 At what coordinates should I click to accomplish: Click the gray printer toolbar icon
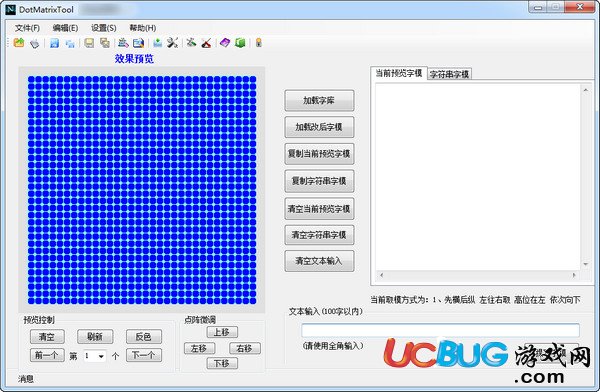click(34, 43)
